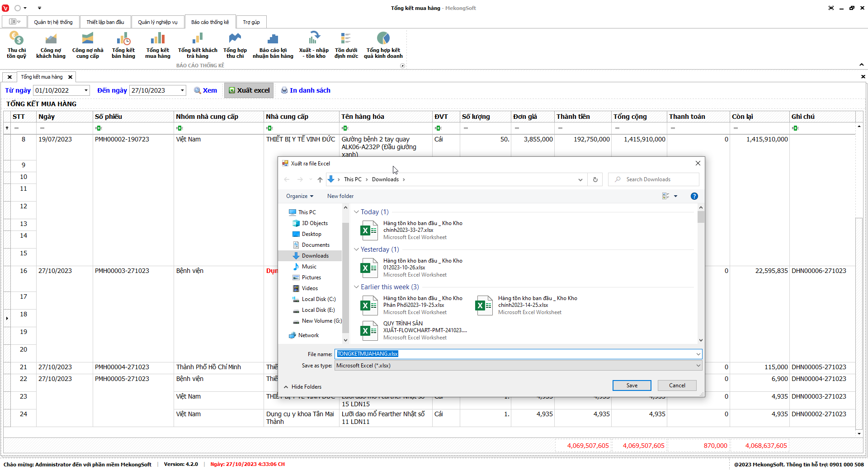
Task: Collapse the Earlier this week group
Action: click(356, 287)
